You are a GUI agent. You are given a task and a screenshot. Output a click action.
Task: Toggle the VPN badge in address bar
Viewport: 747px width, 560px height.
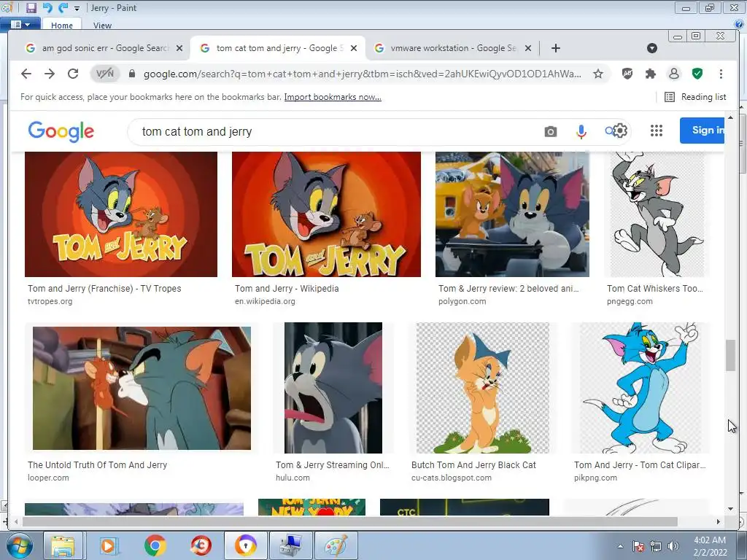(105, 74)
